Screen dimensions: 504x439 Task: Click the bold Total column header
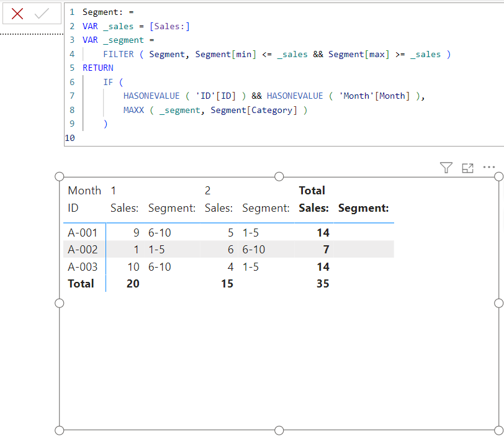coord(312,191)
